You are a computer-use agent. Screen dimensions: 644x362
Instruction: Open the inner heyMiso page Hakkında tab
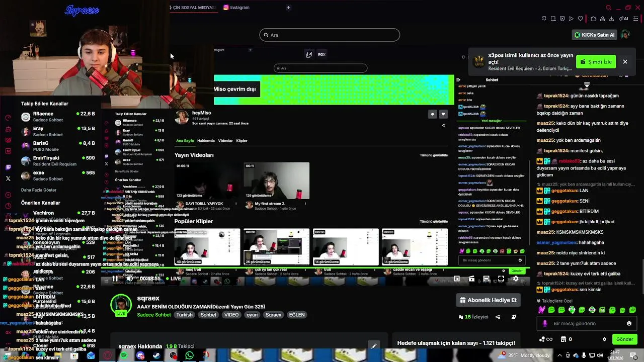(206, 141)
